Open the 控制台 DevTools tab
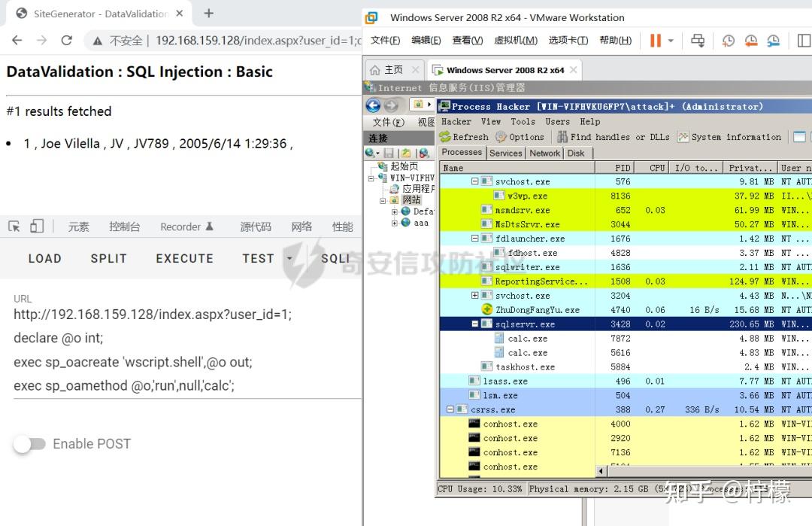The image size is (812, 526). [x=124, y=227]
